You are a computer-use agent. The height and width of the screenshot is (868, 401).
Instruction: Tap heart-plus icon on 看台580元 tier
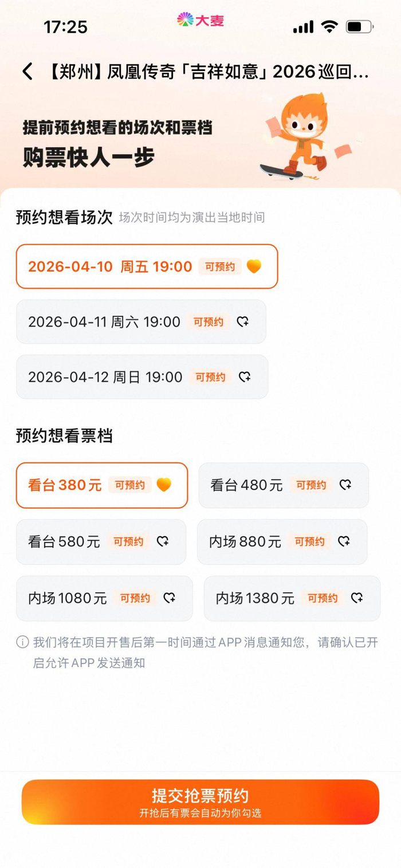163,541
